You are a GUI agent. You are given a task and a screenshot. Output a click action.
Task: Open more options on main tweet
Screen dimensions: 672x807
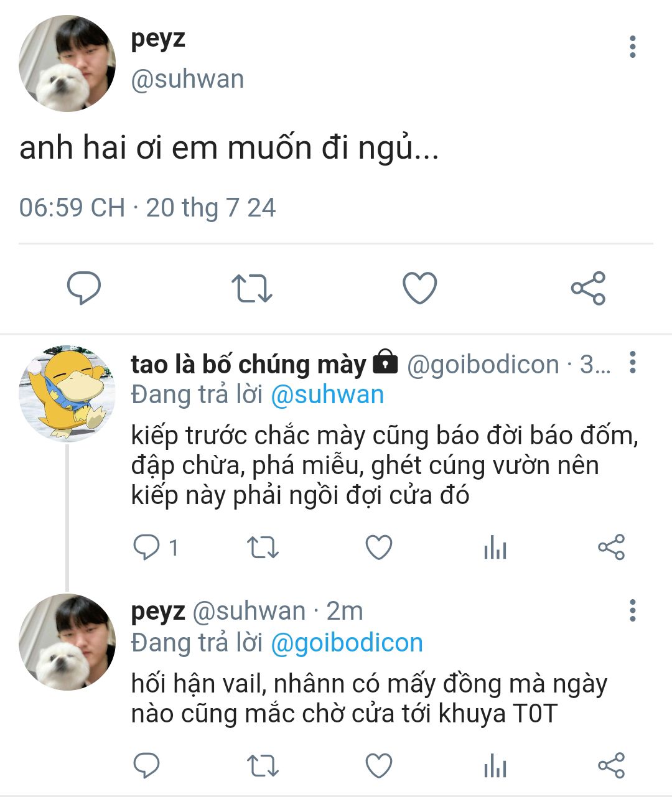[632, 47]
